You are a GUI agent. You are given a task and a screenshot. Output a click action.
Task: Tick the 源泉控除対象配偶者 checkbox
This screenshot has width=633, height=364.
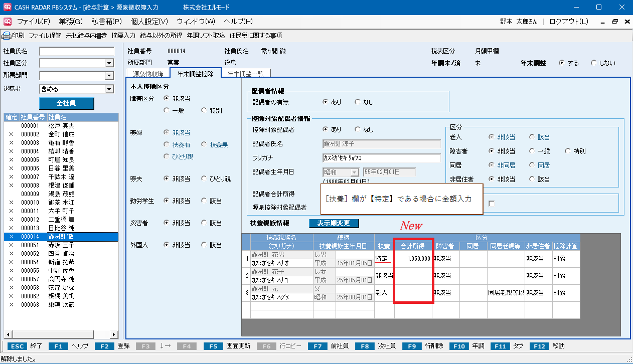(492, 203)
